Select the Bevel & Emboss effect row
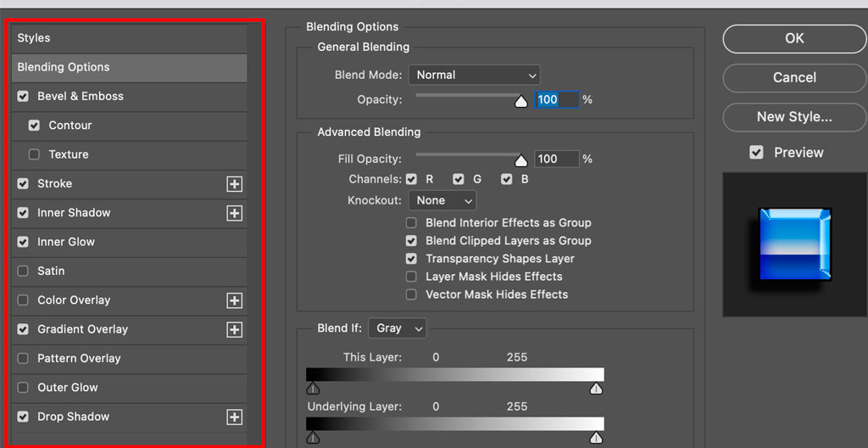This screenshot has height=448, width=868. click(129, 97)
